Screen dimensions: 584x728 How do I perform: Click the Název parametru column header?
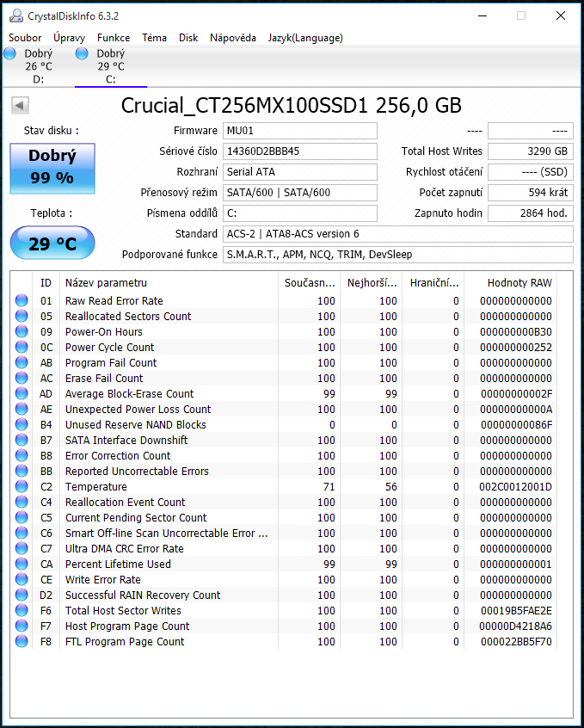pyautogui.click(x=169, y=283)
